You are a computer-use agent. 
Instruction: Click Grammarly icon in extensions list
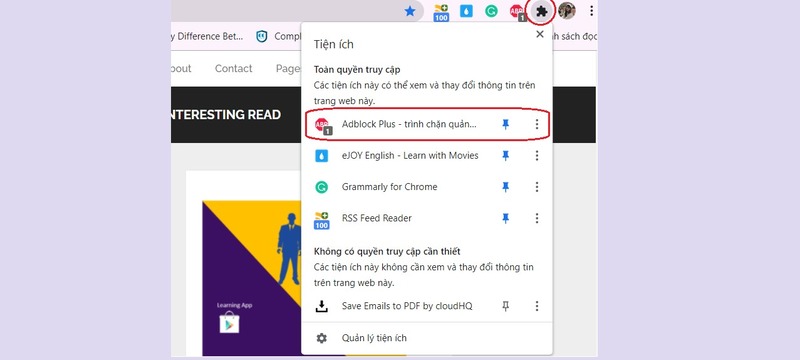pos(321,187)
